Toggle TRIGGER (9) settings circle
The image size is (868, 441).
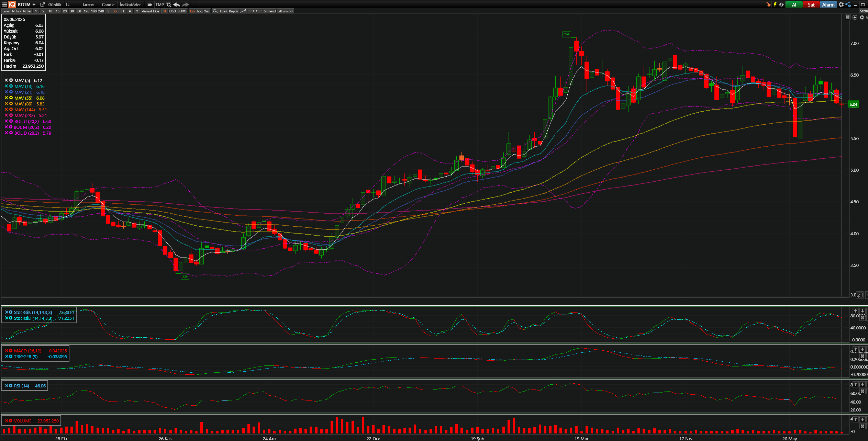[11, 356]
